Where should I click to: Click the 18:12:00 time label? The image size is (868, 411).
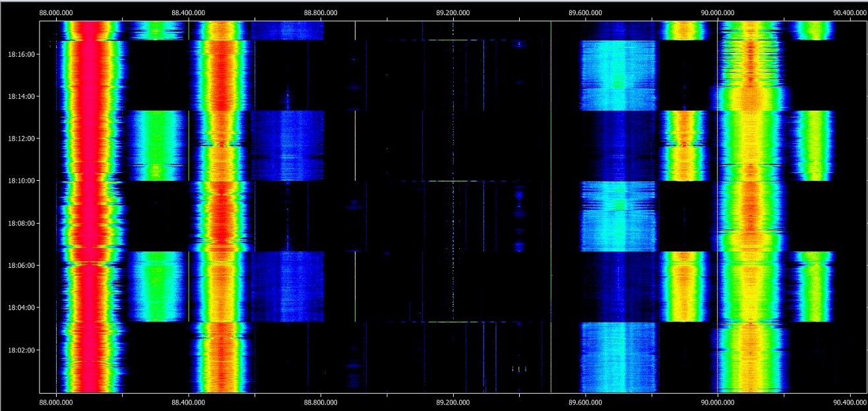[x=23, y=139]
